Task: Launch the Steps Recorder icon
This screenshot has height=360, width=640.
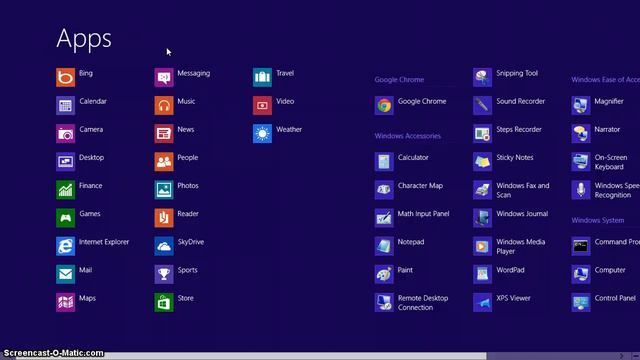Action: pyautogui.click(x=482, y=134)
